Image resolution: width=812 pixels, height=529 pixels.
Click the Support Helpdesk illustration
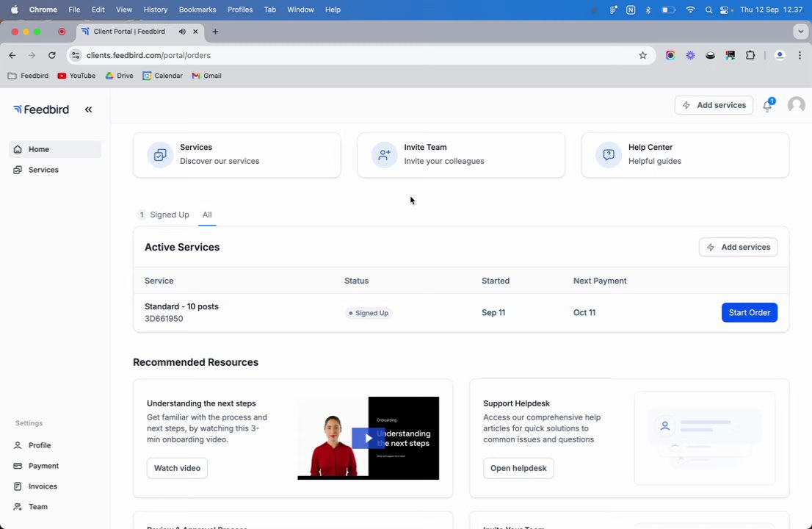pyautogui.click(x=705, y=439)
